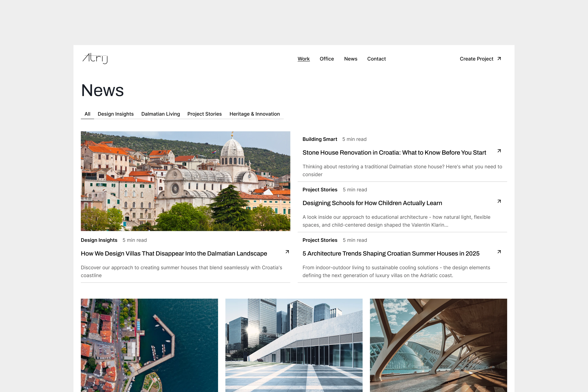Open the Šibenik cathedral featured image
The height and width of the screenshot is (392, 588).
(186, 181)
